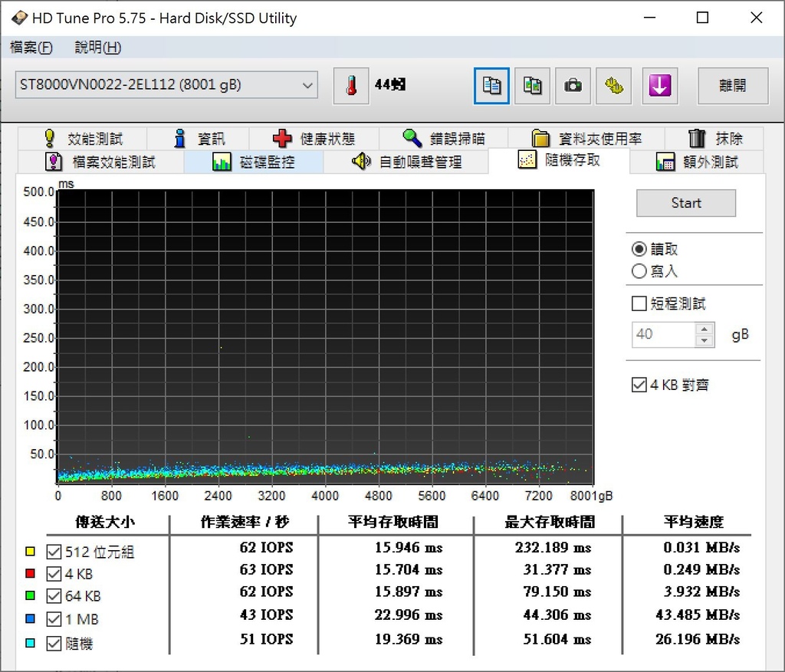
Task: Toggle the 4 KB 對齊 alignment checkbox
Action: click(639, 385)
